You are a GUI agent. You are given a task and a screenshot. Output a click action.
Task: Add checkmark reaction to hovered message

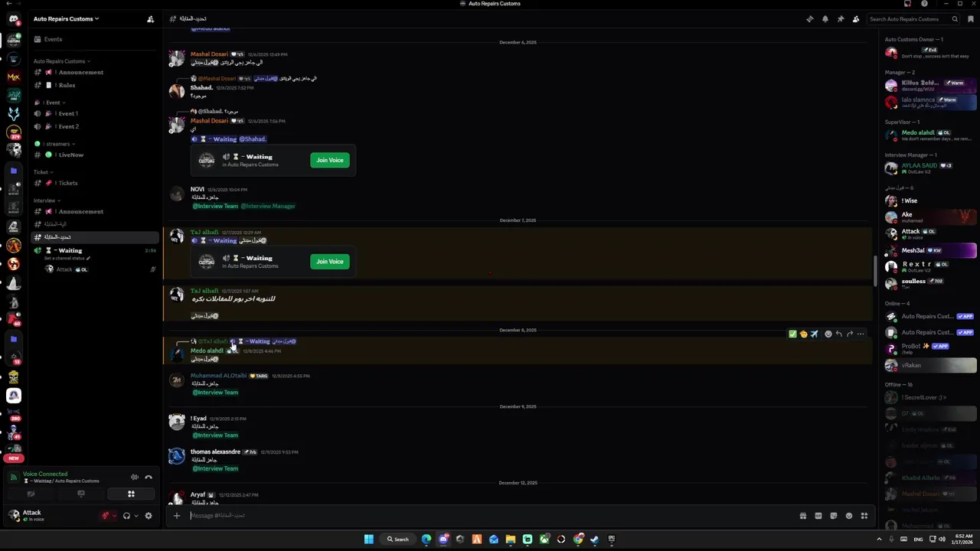(x=792, y=334)
